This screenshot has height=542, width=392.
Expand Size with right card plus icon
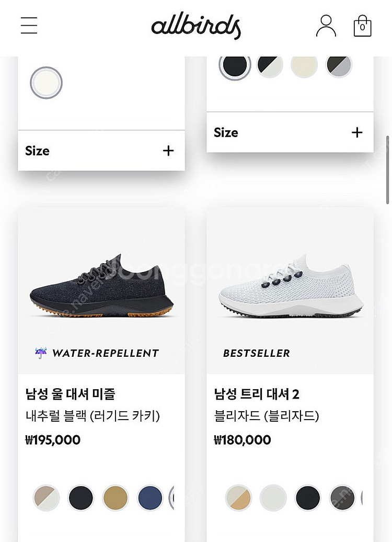coord(357,132)
